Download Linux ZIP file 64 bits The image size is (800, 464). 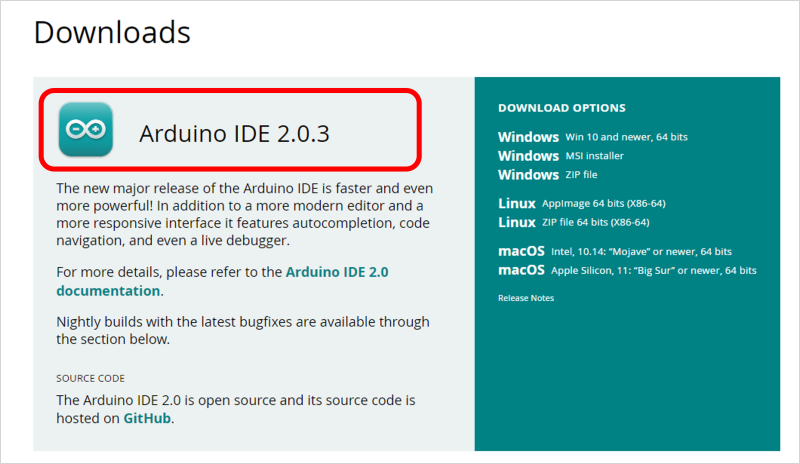tap(573, 223)
